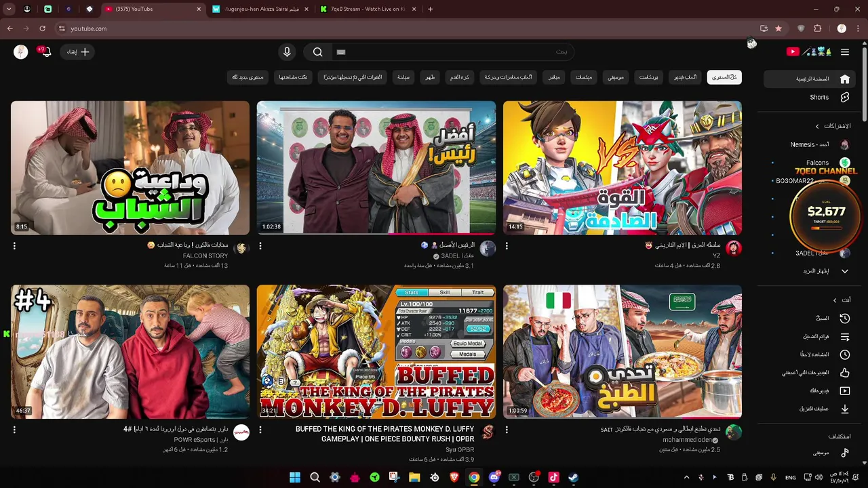This screenshot has width=868, height=488.
Task: Select the 'سياحة' filter chip
Action: point(403,77)
